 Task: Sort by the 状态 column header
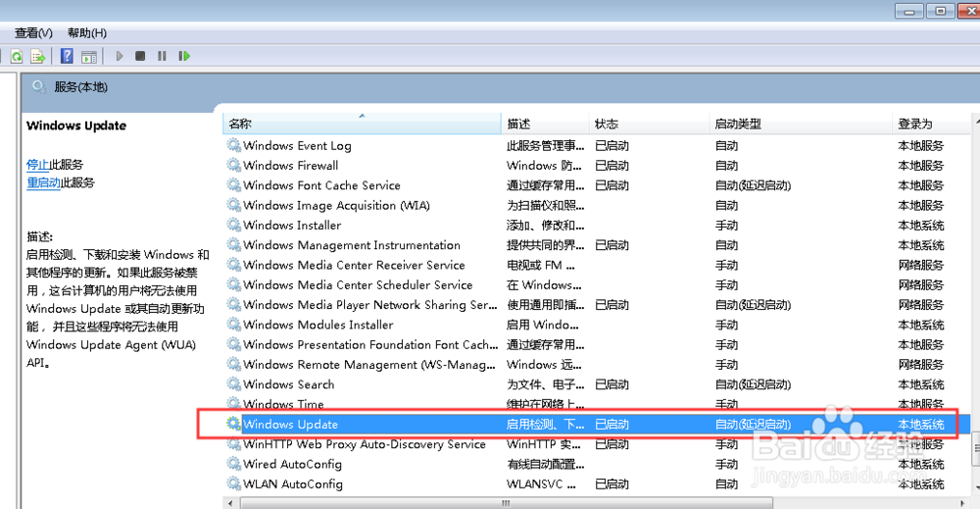(649, 124)
